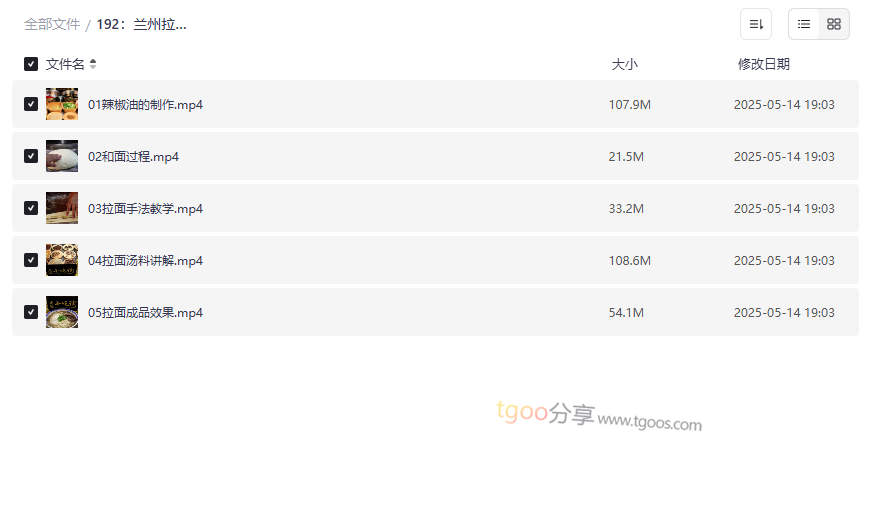Screen dimensions: 874x514
Task: Click the 192：兰州拉... folder breadcrumb
Action: 141,24
